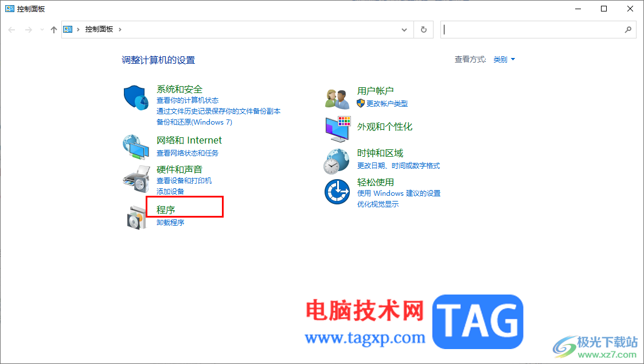
Task: Click the Control Panel icon in the title bar
Action: point(9,9)
